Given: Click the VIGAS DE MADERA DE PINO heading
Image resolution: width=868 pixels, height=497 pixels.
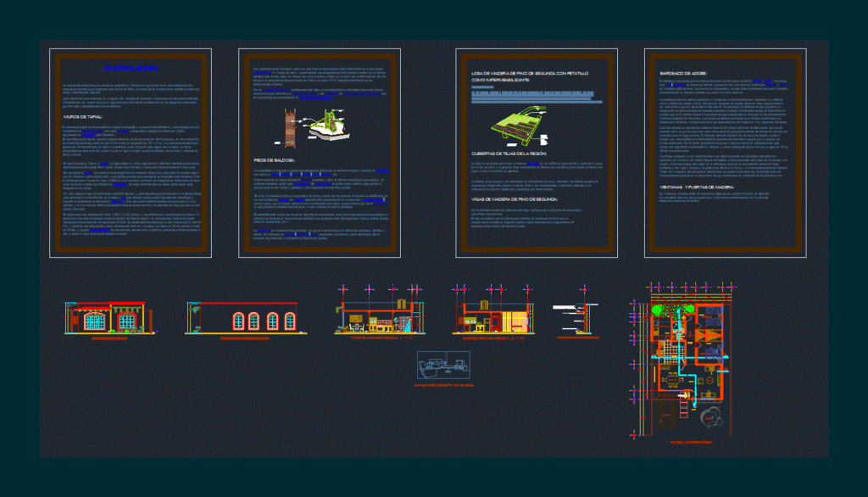Looking at the screenshot, I should (x=515, y=199).
